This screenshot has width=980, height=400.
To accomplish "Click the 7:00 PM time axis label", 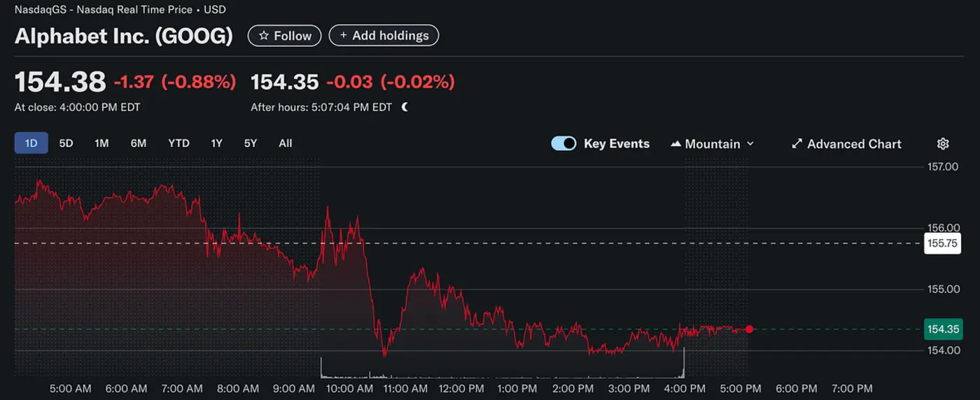I will coord(852,388).
